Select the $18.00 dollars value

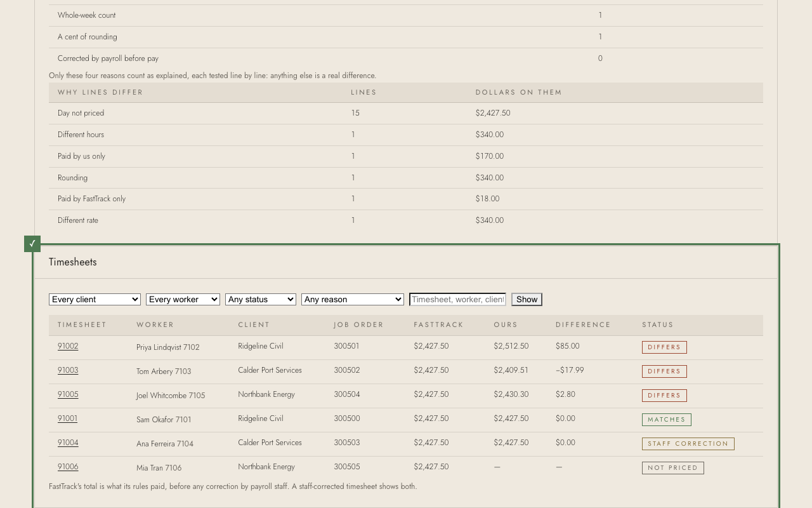(x=488, y=199)
